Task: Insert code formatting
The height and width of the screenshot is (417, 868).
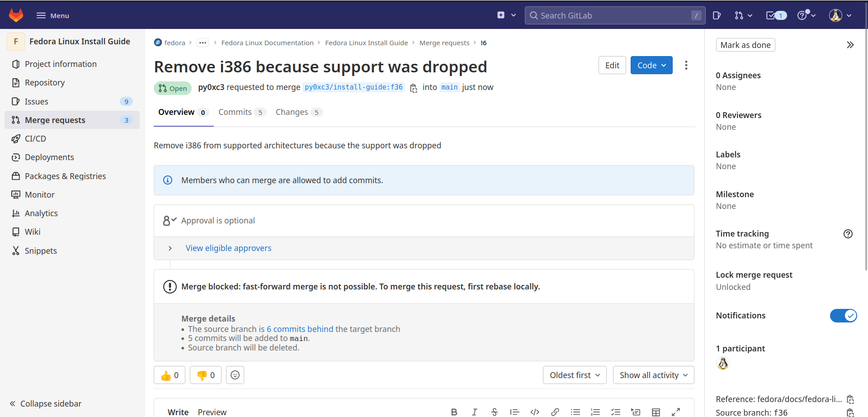Action: (535, 412)
